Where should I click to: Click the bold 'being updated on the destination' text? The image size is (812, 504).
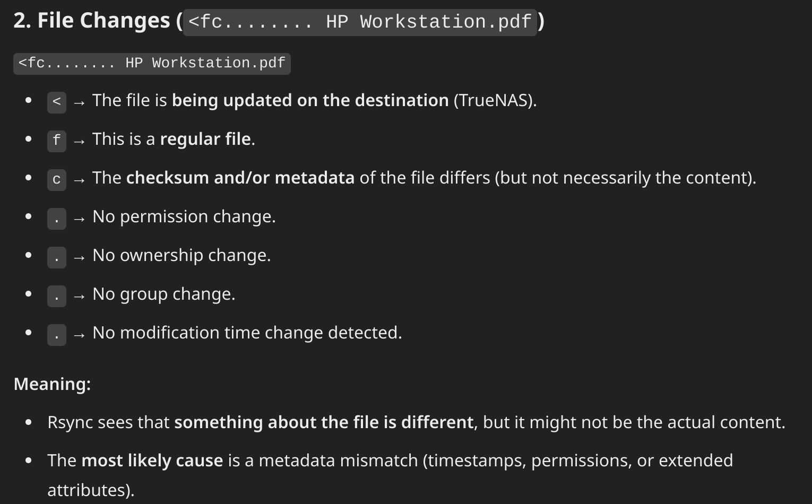coord(310,100)
